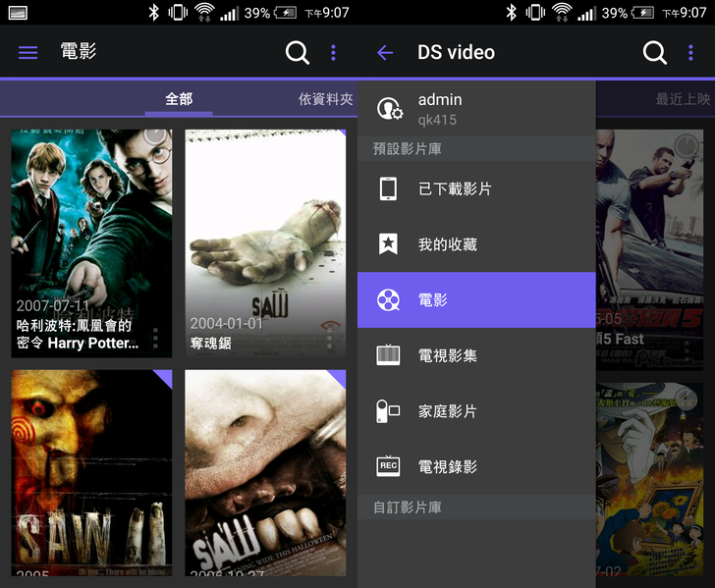Tap the battery icon in the right status bar
This screenshot has height=588, width=715.
click(643, 13)
